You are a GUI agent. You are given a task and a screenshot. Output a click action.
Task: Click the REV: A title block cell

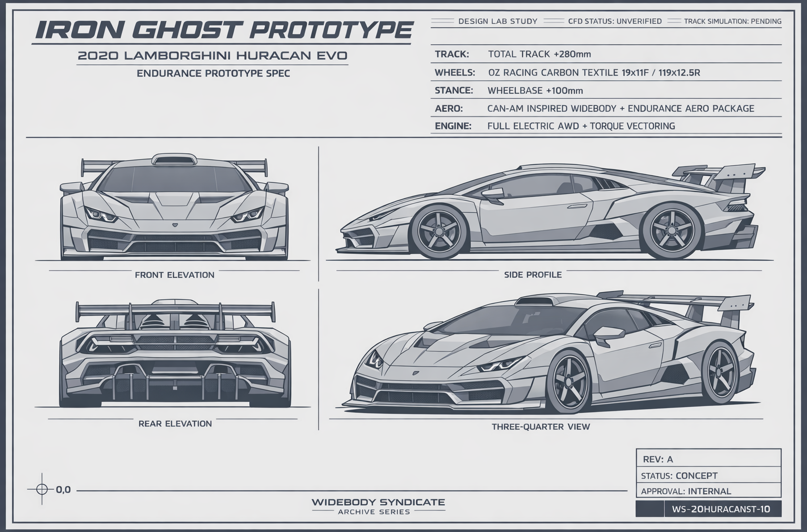pos(708,458)
